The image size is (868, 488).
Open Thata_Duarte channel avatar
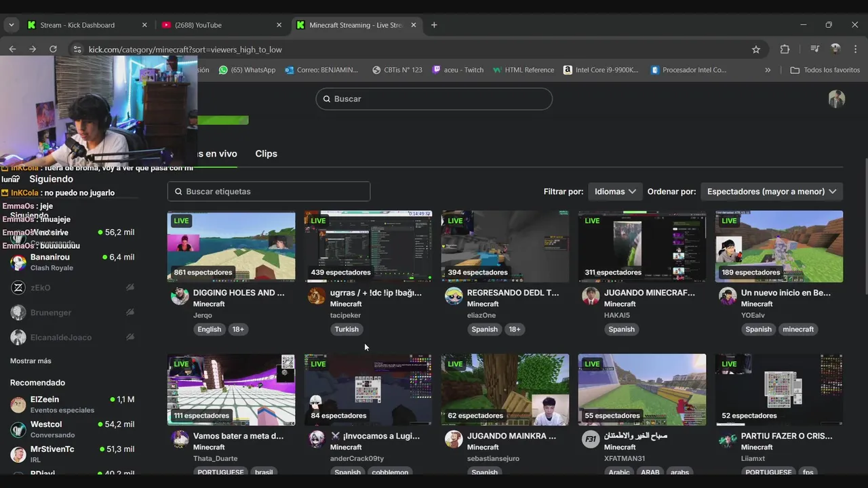coord(180,439)
